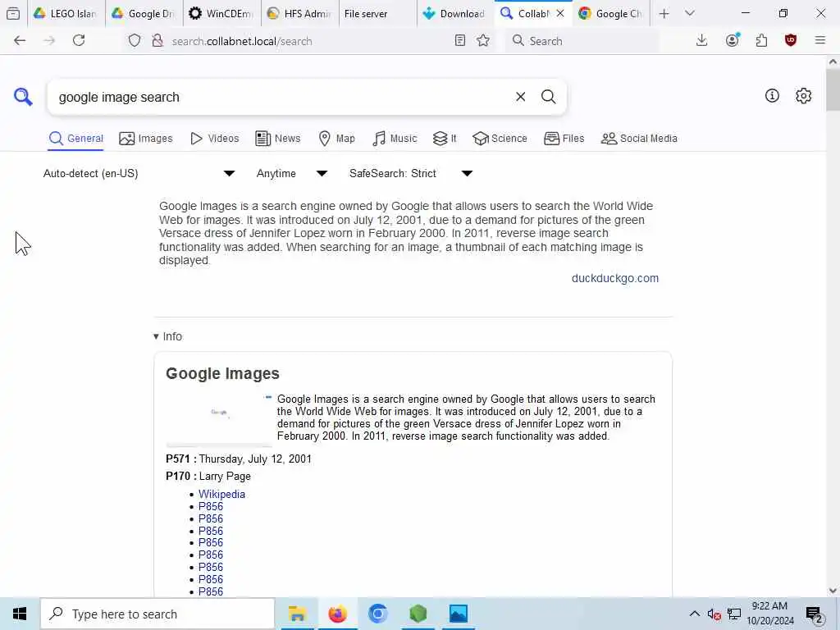The height and width of the screenshot is (630, 840).
Task: Switch to the LEGO Island tab
Action: click(65, 14)
